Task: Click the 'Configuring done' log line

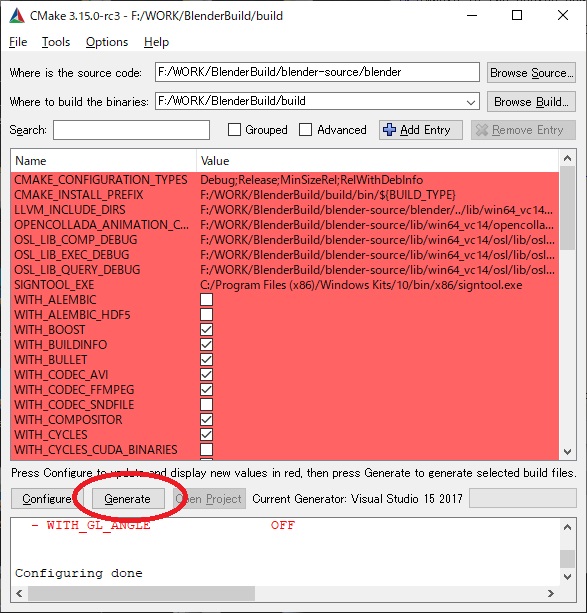Action: click(x=79, y=573)
